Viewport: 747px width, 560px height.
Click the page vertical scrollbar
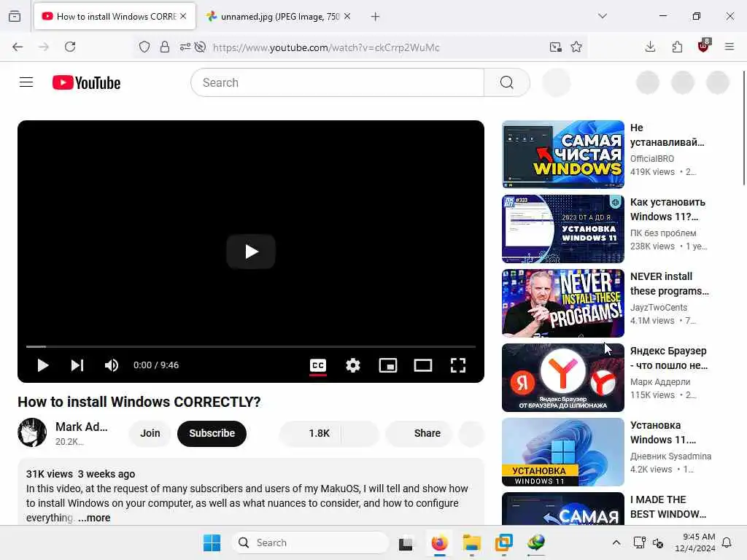tap(743, 128)
